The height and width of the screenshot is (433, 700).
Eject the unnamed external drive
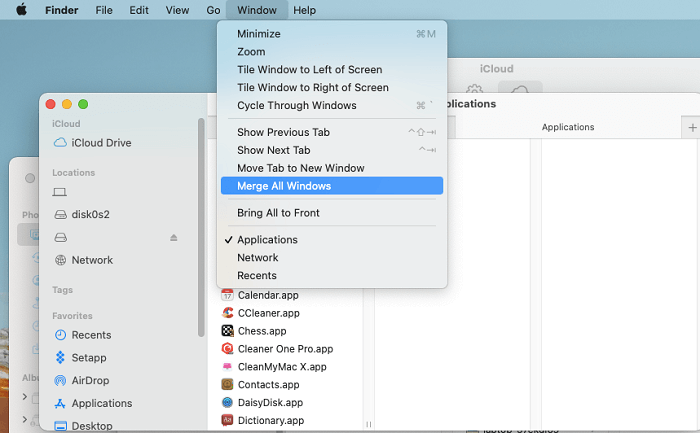click(x=174, y=237)
